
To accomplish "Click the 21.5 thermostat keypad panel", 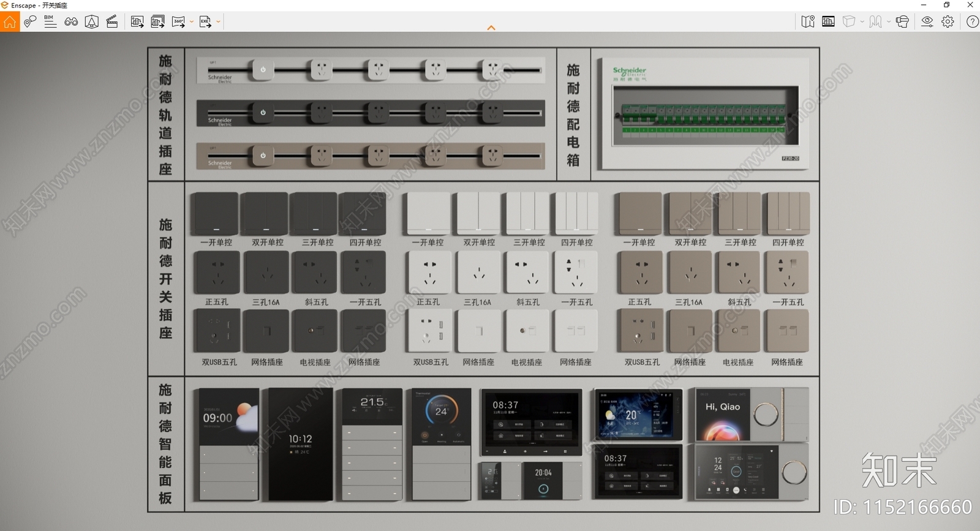I will tap(372, 444).
